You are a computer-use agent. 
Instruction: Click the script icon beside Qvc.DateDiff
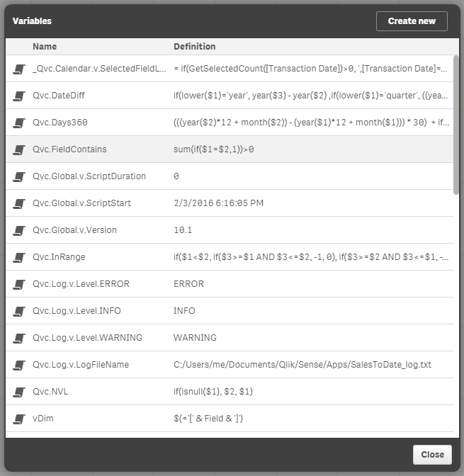pyautogui.click(x=19, y=96)
